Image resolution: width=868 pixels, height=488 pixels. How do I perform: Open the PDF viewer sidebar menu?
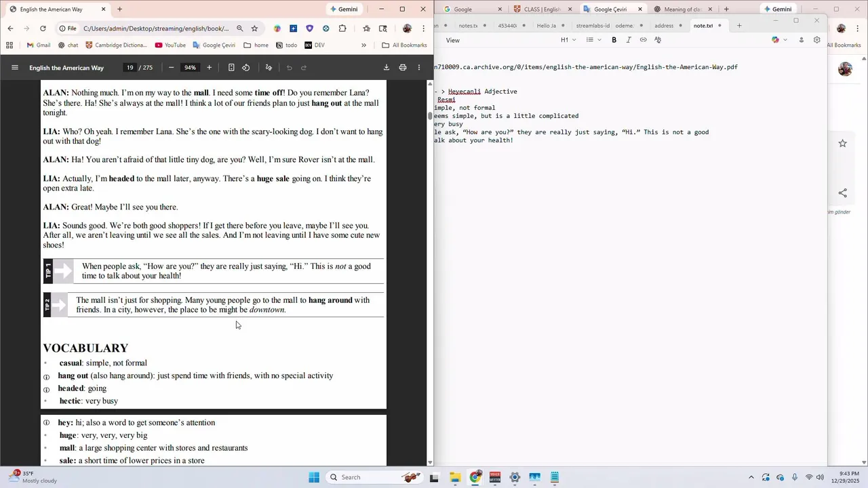15,68
